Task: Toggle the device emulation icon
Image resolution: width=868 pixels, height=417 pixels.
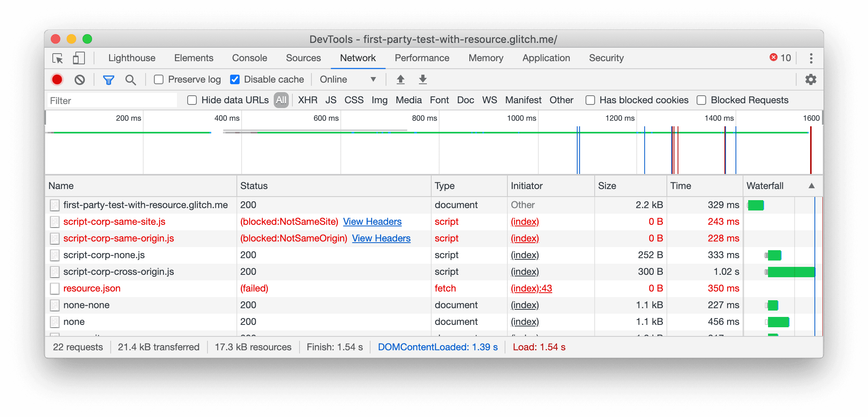Action: tap(79, 58)
